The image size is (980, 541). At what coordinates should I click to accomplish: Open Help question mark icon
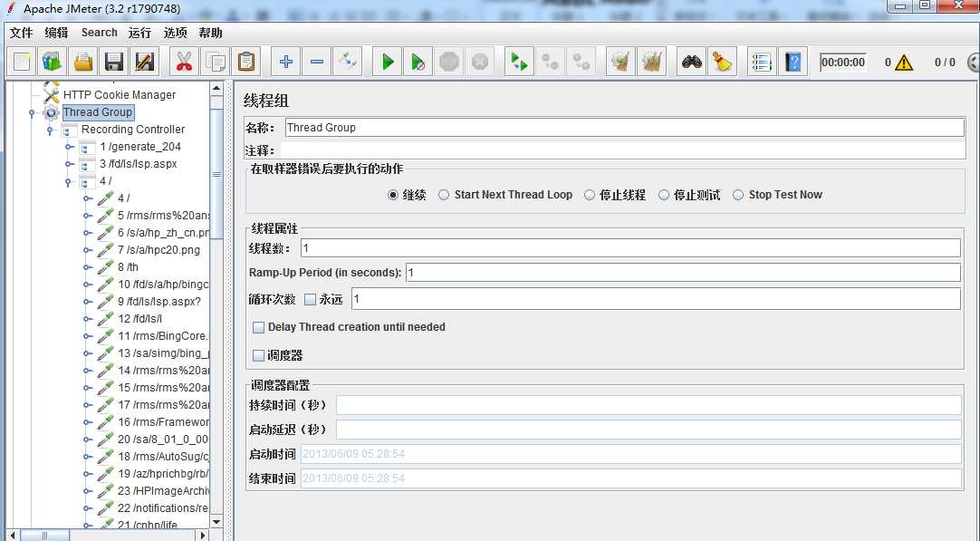point(793,62)
